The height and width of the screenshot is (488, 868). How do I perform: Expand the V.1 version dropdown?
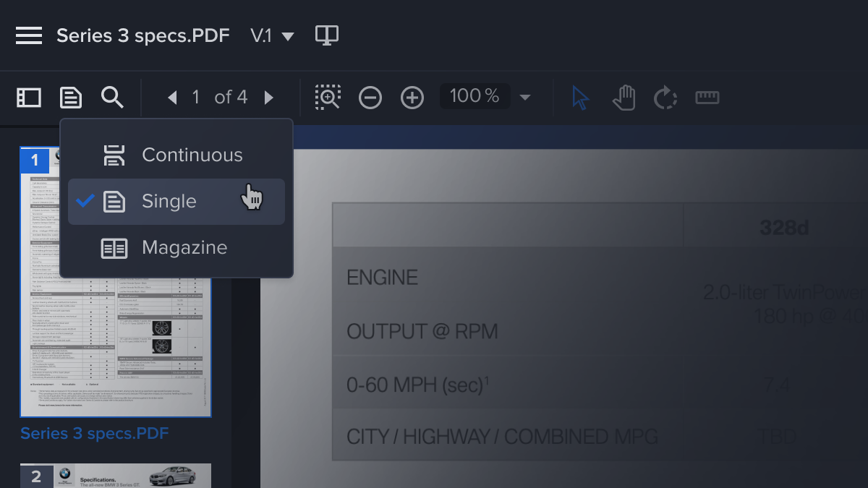(x=288, y=36)
